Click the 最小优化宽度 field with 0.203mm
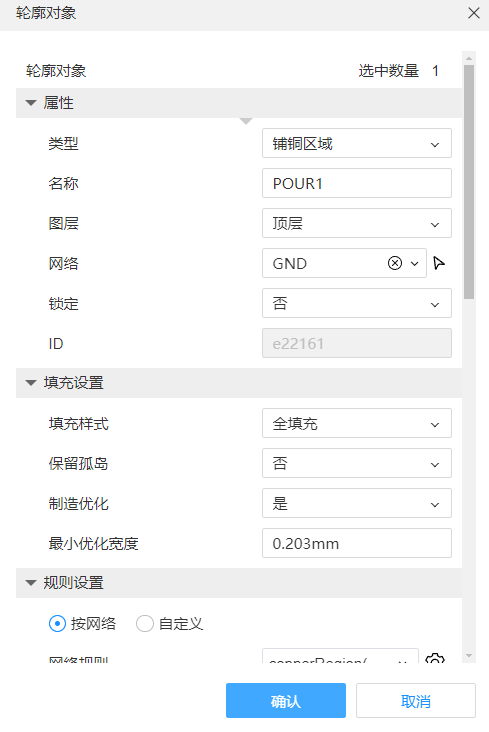Screen dimensions: 489x732 coord(357,543)
